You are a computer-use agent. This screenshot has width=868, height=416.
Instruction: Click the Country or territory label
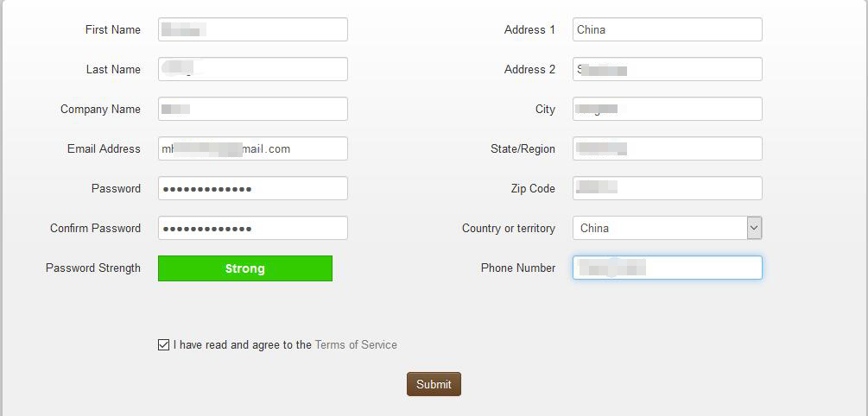(x=509, y=228)
